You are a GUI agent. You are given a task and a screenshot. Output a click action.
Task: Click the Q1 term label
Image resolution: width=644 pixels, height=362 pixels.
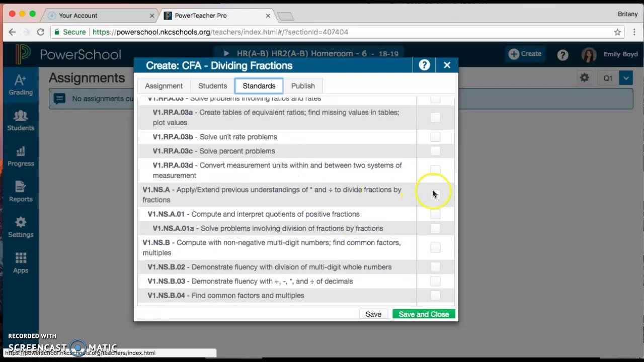(608, 78)
